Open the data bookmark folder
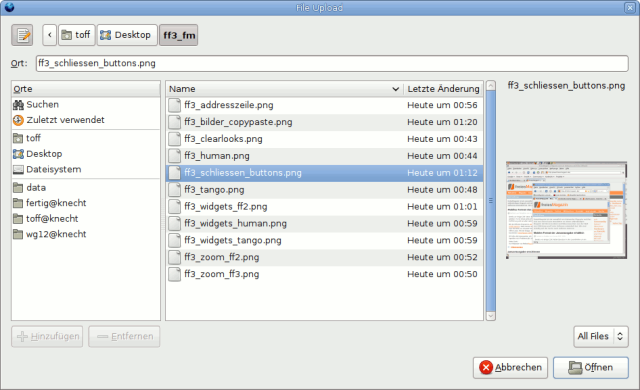 (86, 188)
